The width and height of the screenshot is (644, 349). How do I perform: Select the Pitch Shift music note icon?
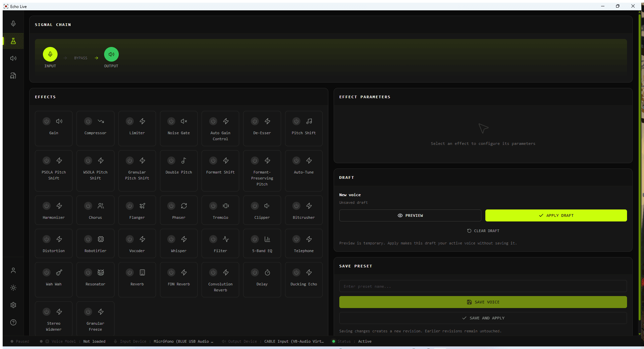309,121
